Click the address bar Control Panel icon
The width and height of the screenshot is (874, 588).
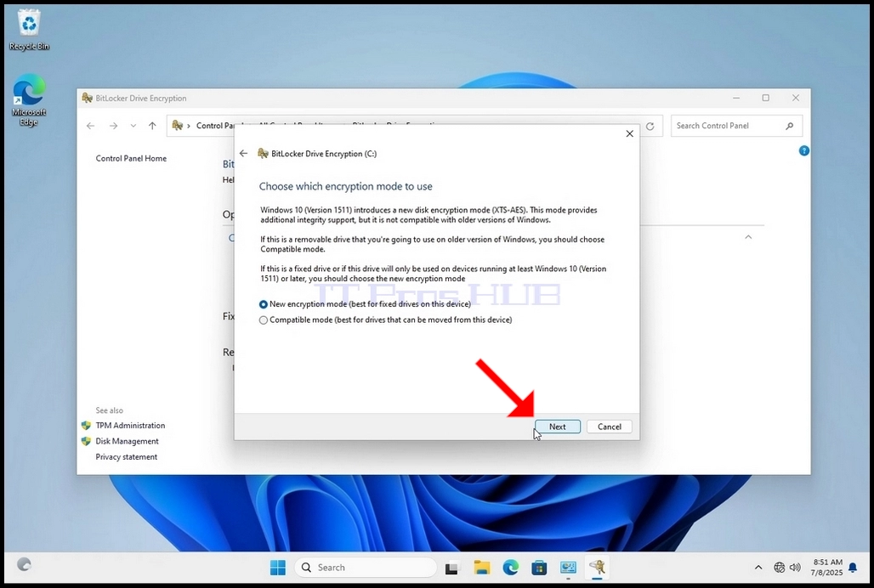pos(177,126)
